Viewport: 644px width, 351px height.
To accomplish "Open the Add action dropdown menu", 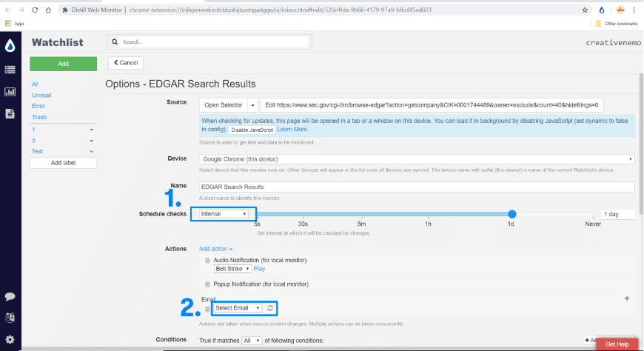I will pos(215,249).
